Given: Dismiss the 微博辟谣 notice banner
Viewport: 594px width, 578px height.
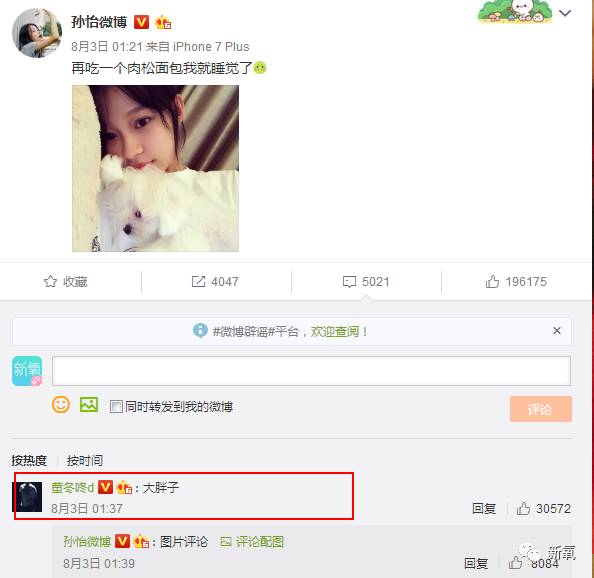Looking at the screenshot, I should coord(556,331).
